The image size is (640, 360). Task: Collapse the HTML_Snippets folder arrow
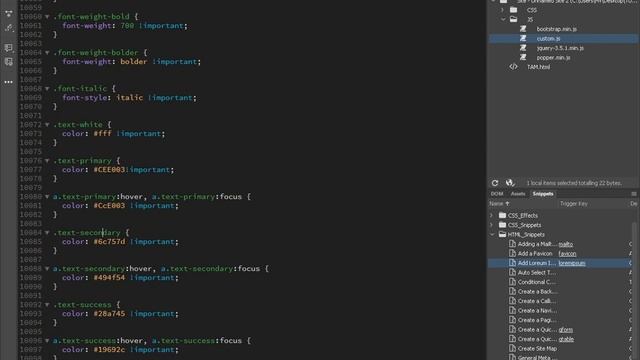click(x=492, y=234)
